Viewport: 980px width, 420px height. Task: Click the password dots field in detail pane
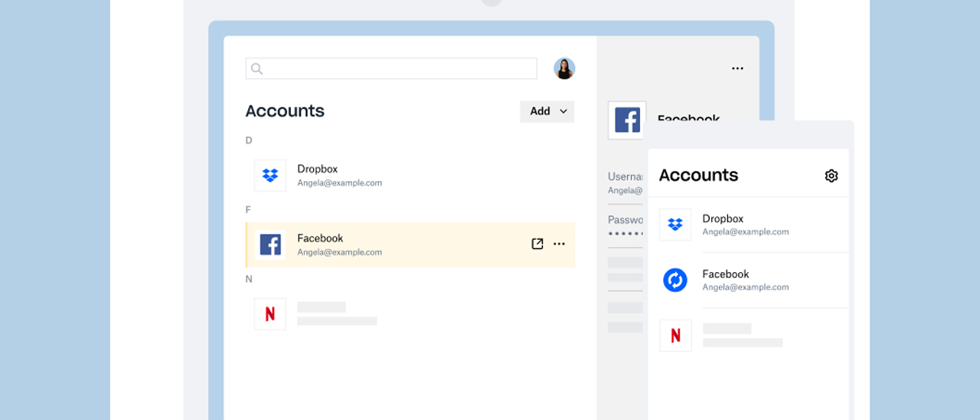click(626, 233)
